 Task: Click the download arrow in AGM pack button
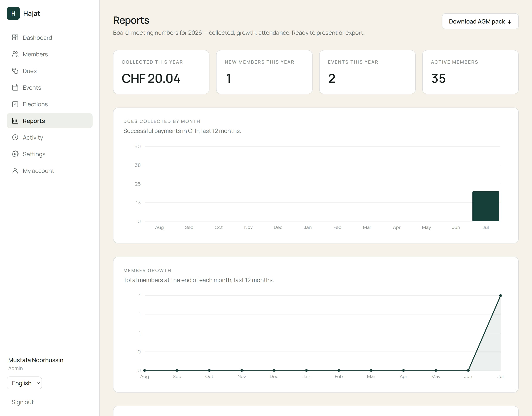(x=510, y=22)
